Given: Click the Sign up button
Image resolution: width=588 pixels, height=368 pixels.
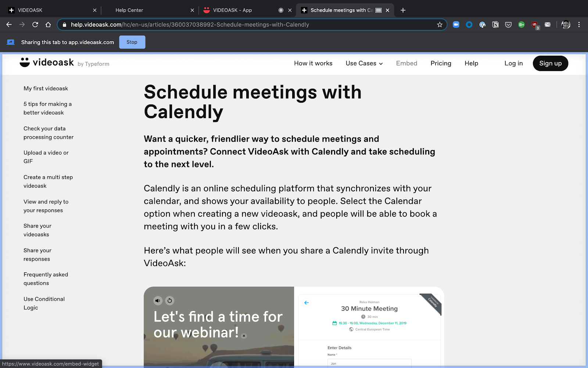Looking at the screenshot, I should pyautogui.click(x=550, y=63).
